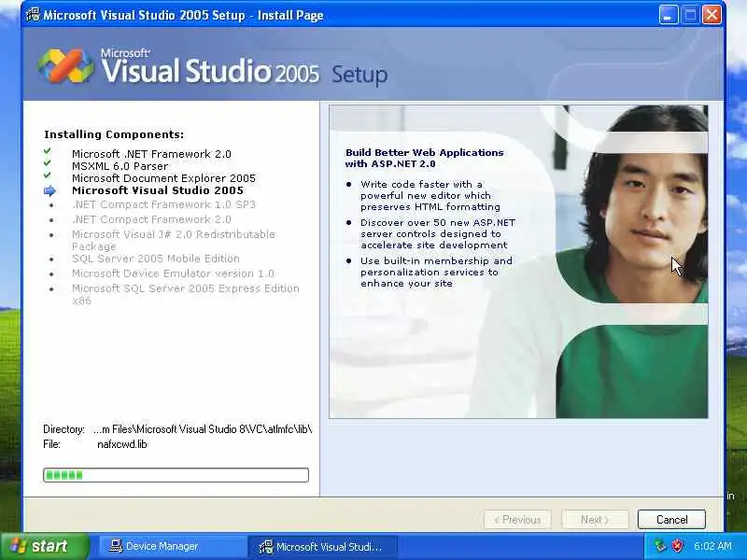Click the setup icon in the title bar
Image resolution: width=747 pixels, height=560 pixels.
[x=33, y=15]
